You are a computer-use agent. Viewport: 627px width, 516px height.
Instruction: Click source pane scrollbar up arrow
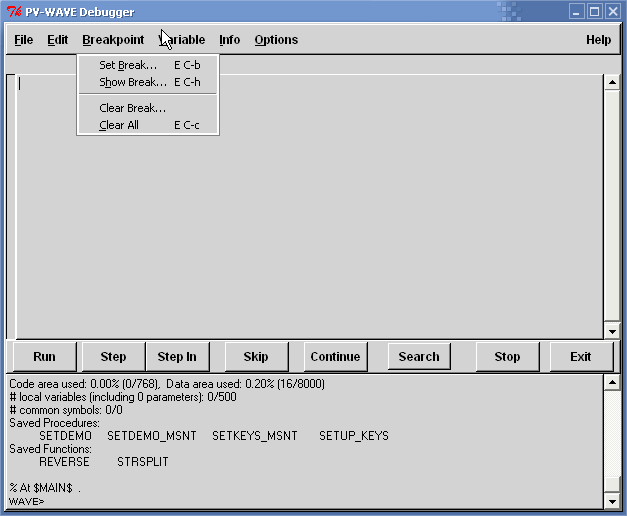point(612,82)
